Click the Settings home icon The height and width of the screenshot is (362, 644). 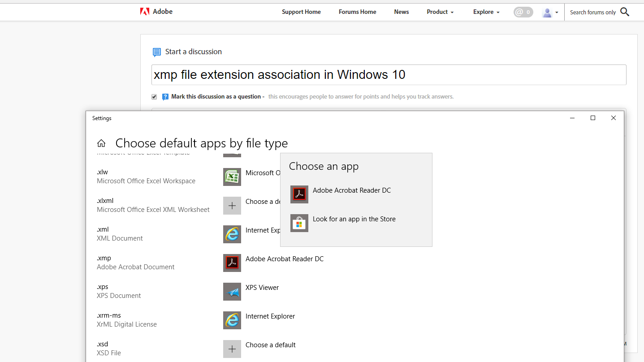click(x=101, y=143)
